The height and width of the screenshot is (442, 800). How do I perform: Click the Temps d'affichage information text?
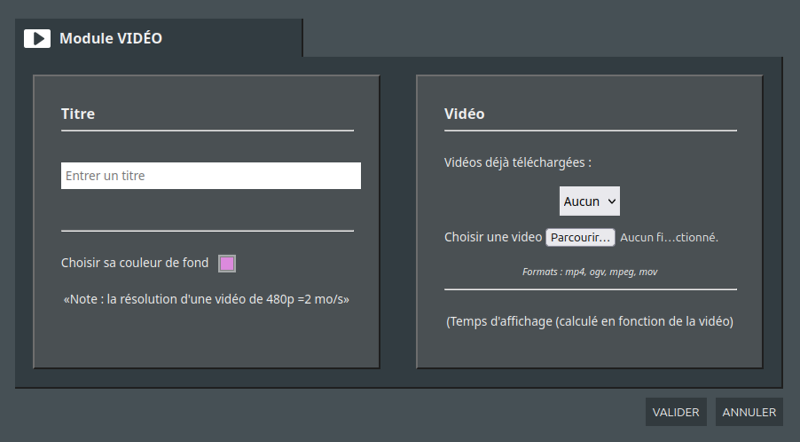pyautogui.click(x=590, y=322)
